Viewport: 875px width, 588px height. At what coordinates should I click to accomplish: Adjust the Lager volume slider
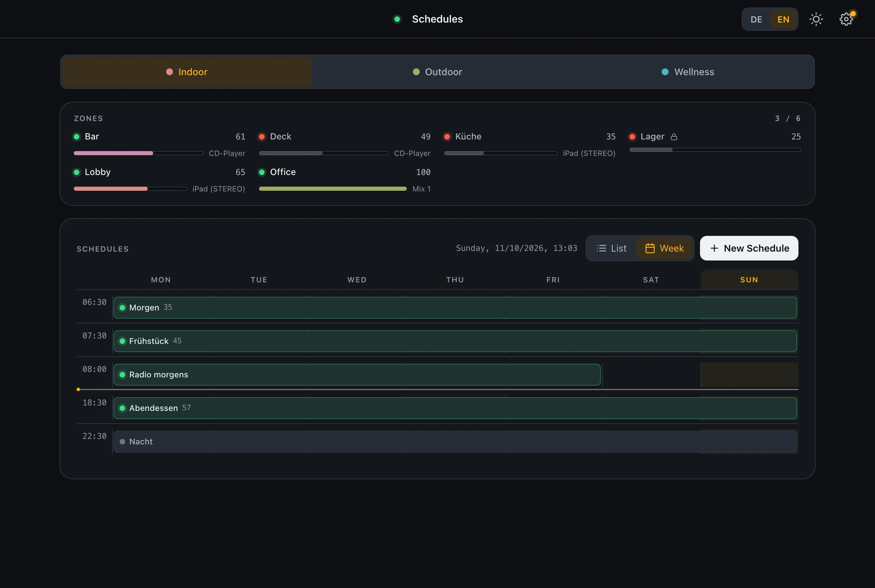coord(715,150)
